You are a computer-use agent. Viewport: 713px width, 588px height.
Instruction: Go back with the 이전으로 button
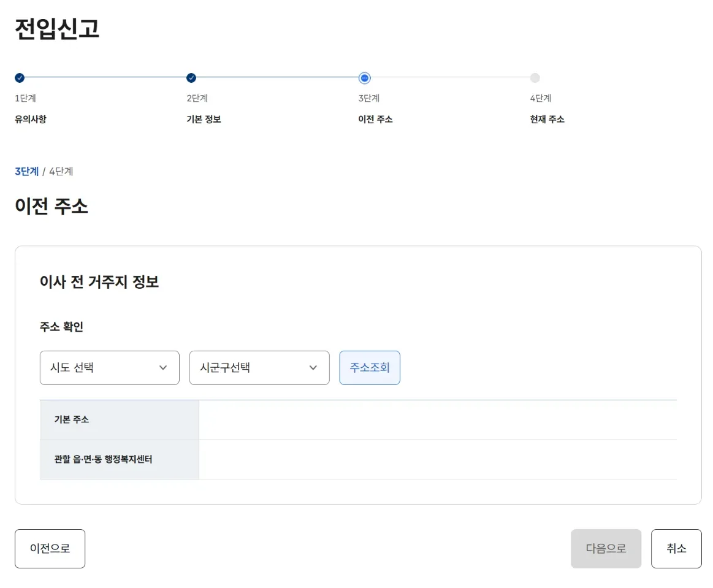point(50,548)
